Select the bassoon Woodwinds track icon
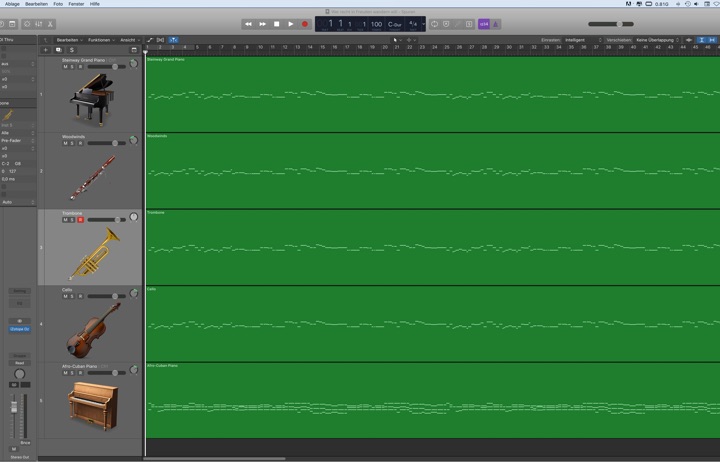 [x=93, y=178]
